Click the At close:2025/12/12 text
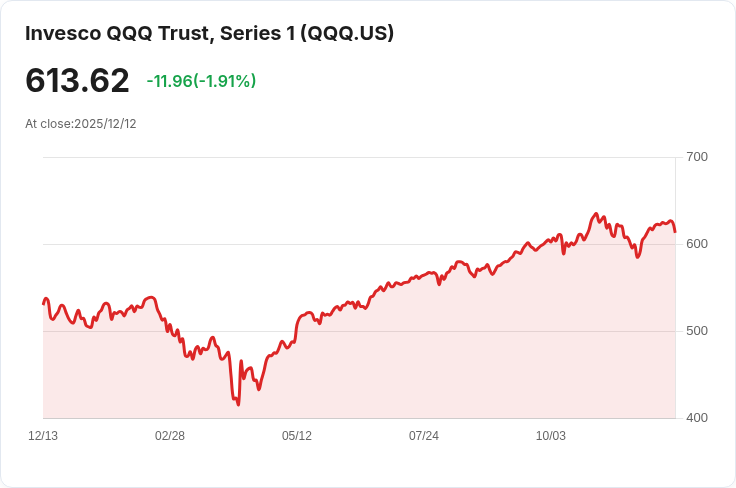Image resolution: width=736 pixels, height=488 pixels. pos(81,124)
